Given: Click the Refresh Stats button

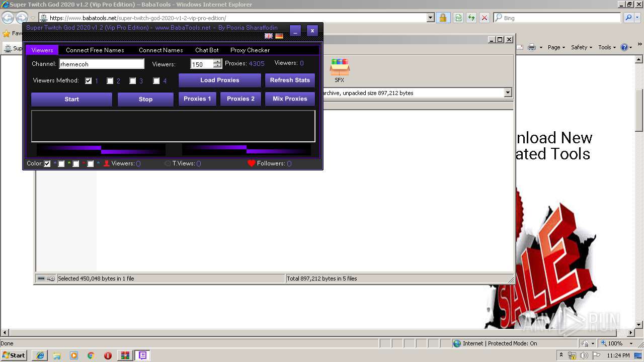Looking at the screenshot, I should click(x=290, y=80).
